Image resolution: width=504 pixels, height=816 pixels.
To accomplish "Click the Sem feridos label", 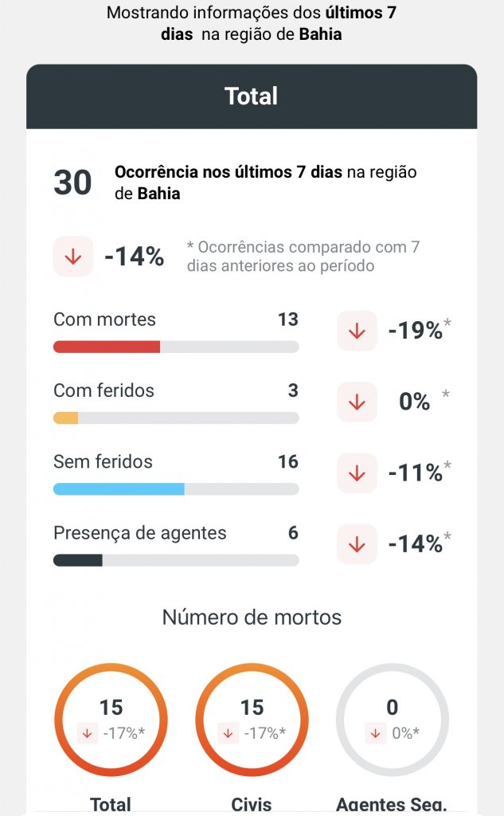I will click(103, 461).
